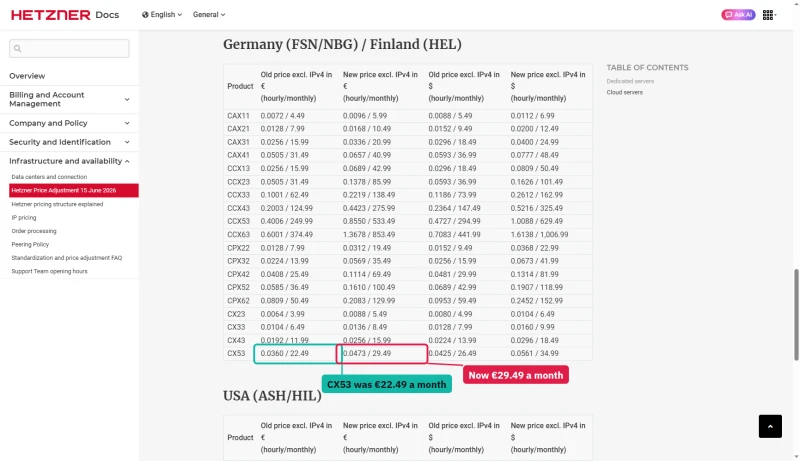The image size is (800, 461).
Task: Click the old euro price 0.0360 / 22.49
Action: point(285,353)
